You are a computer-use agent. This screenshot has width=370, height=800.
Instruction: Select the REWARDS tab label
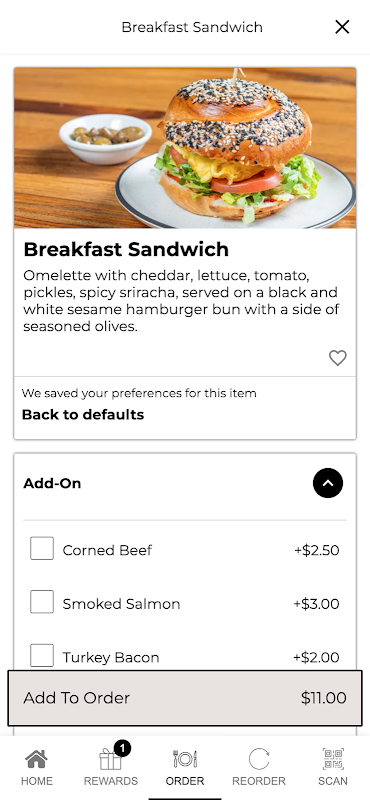pyautogui.click(x=111, y=781)
